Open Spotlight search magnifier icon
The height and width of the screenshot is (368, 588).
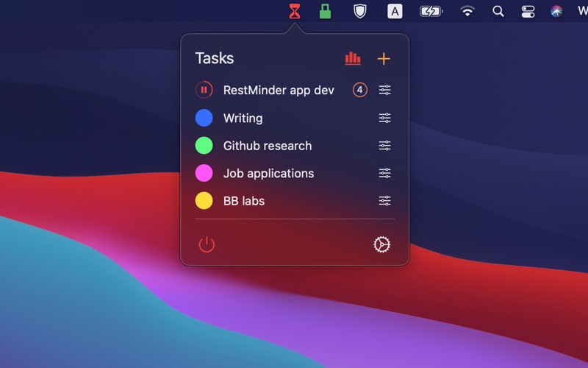[x=498, y=11]
